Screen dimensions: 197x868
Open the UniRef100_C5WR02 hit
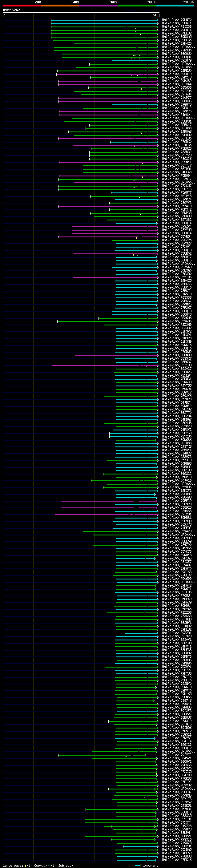pos(177,253)
